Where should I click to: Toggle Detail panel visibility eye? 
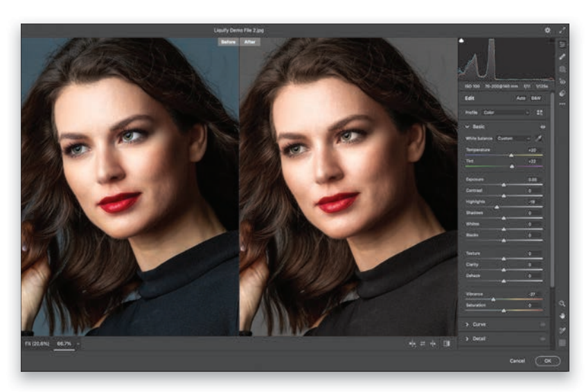(x=542, y=339)
